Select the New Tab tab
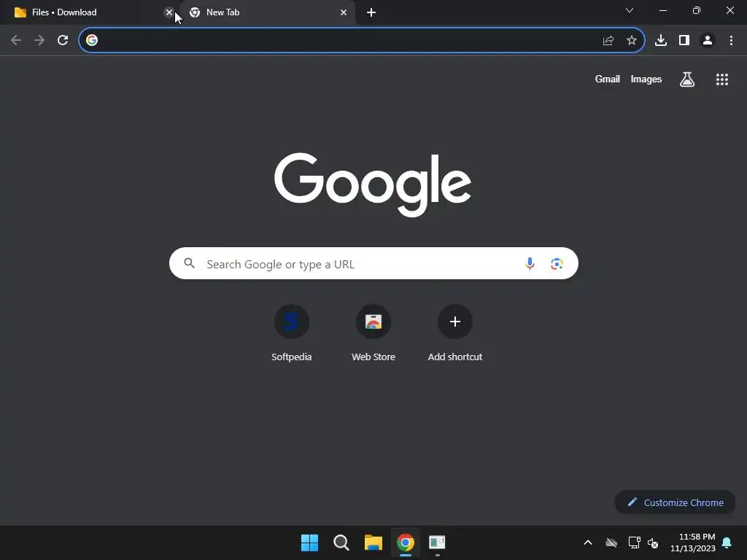Viewport: 747px width, 560px height. pos(267,12)
